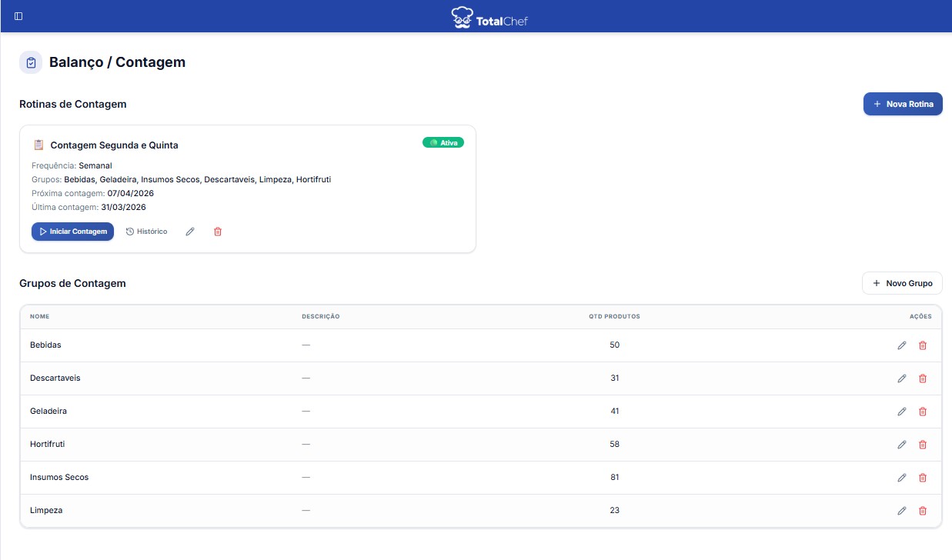952x560 pixels.
Task: Delete the Contagem Segunda e Quinta routine
Action: (217, 232)
